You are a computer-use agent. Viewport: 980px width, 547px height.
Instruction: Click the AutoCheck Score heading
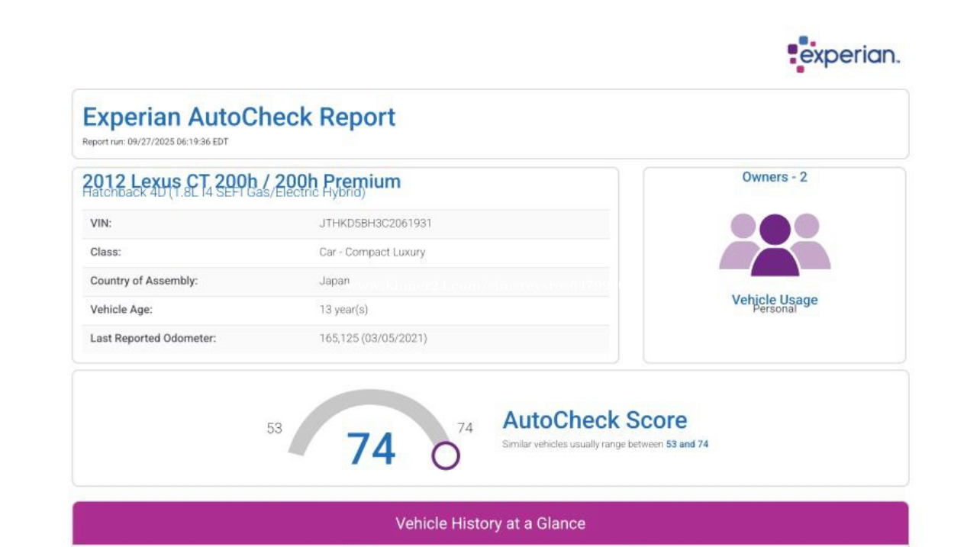595,420
